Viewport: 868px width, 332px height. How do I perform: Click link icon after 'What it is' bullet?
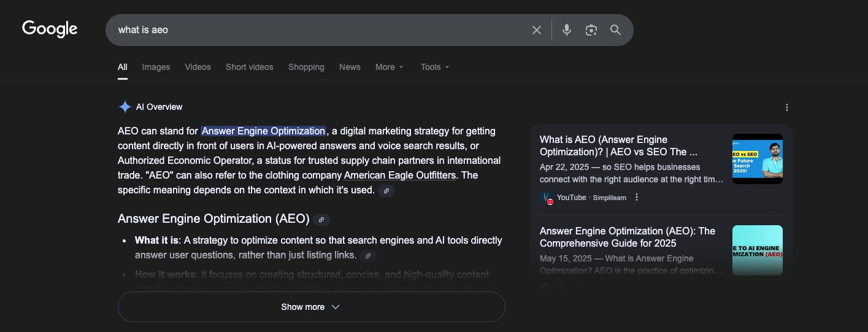coord(368,256)
